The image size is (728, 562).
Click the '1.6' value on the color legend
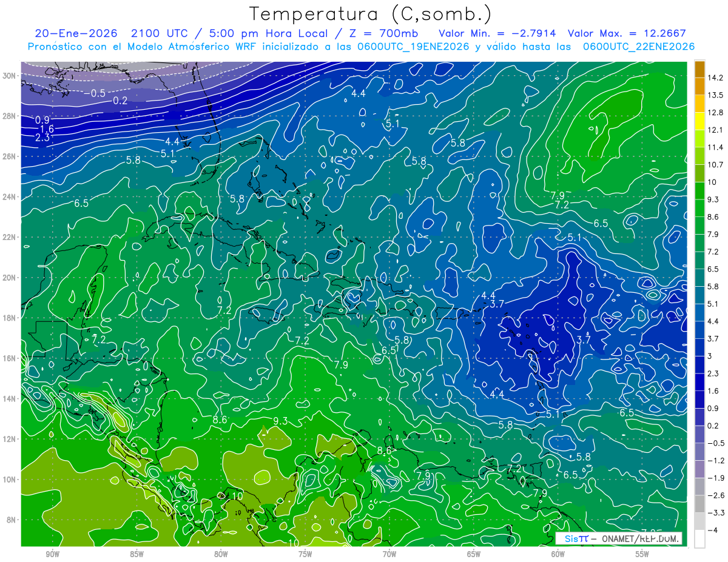[x=713, y=391]
